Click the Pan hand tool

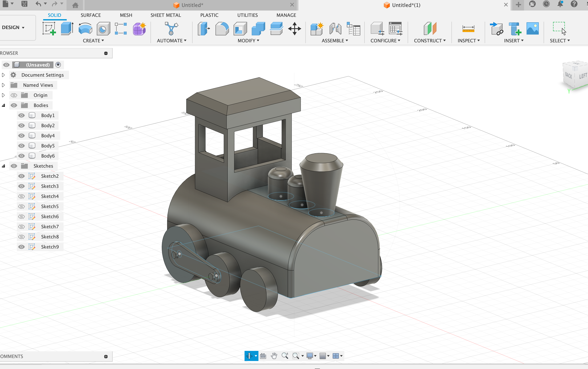pos(274,356)
